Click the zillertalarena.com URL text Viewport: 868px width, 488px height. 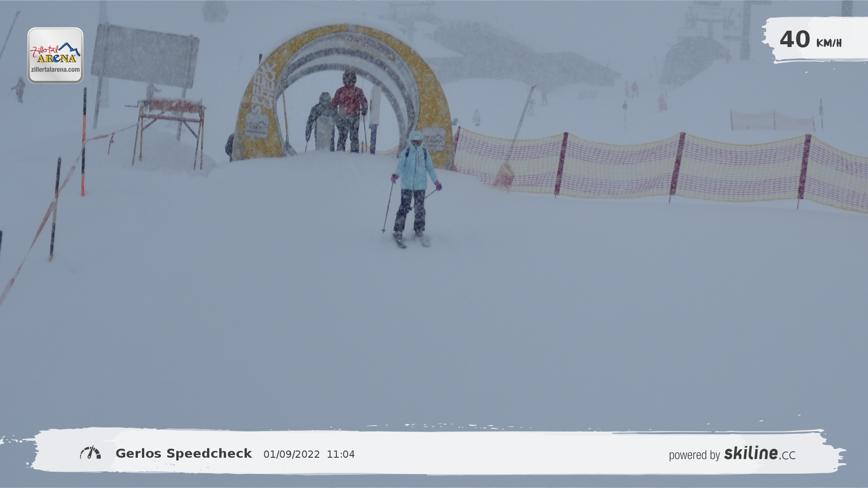(55, 70)
